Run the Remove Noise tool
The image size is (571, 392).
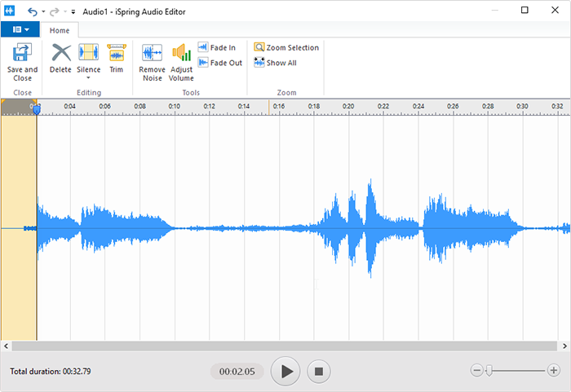point(153,63)
